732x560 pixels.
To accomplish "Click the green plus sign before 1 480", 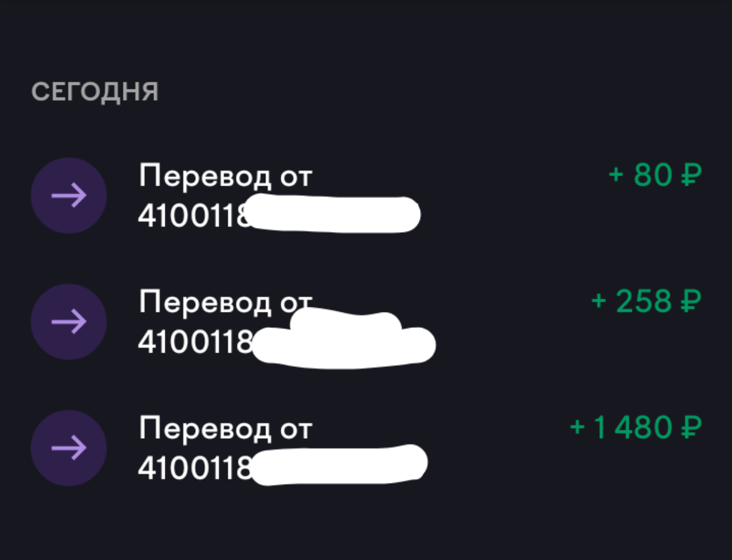I will pyautogui.click(x=577, y=427).
